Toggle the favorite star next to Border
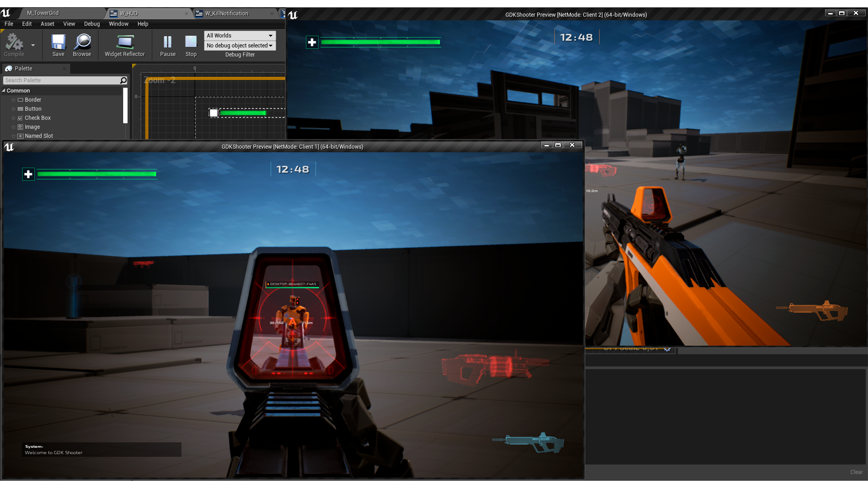The height and width of the screenshot is (488, 868). 14,99
